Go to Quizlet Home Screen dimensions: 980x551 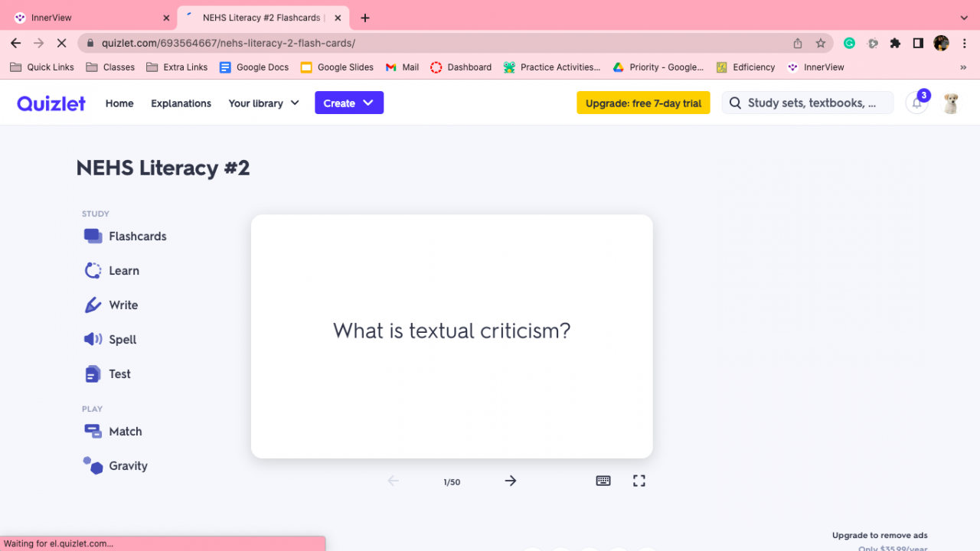click(119, 103)
